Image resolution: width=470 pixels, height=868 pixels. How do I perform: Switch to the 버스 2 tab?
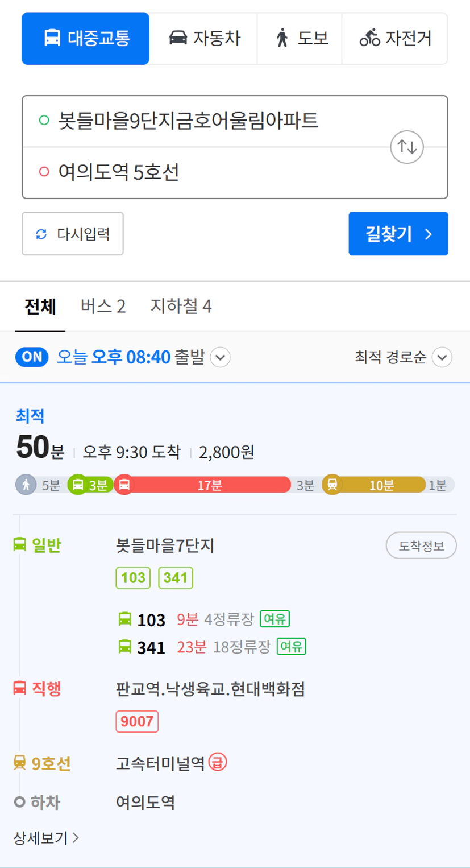[103, 307]
